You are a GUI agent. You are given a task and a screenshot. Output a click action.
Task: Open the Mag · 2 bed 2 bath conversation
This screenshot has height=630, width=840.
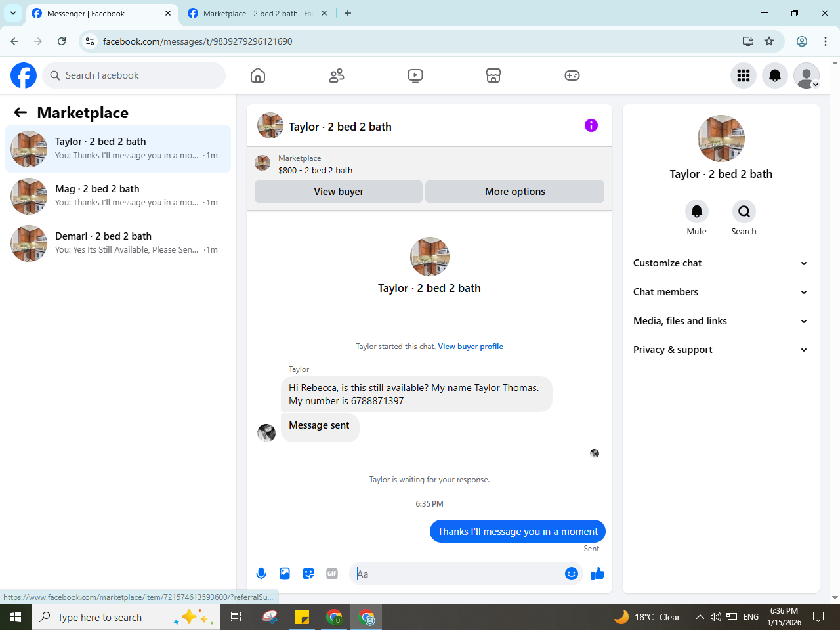[x=118, y=196]
